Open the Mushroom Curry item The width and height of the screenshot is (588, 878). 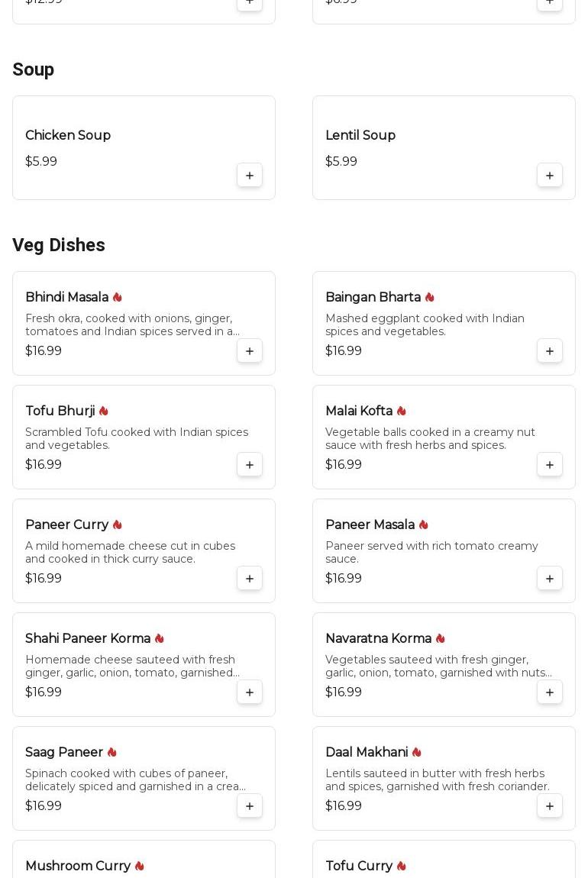[x=78, y=866]
